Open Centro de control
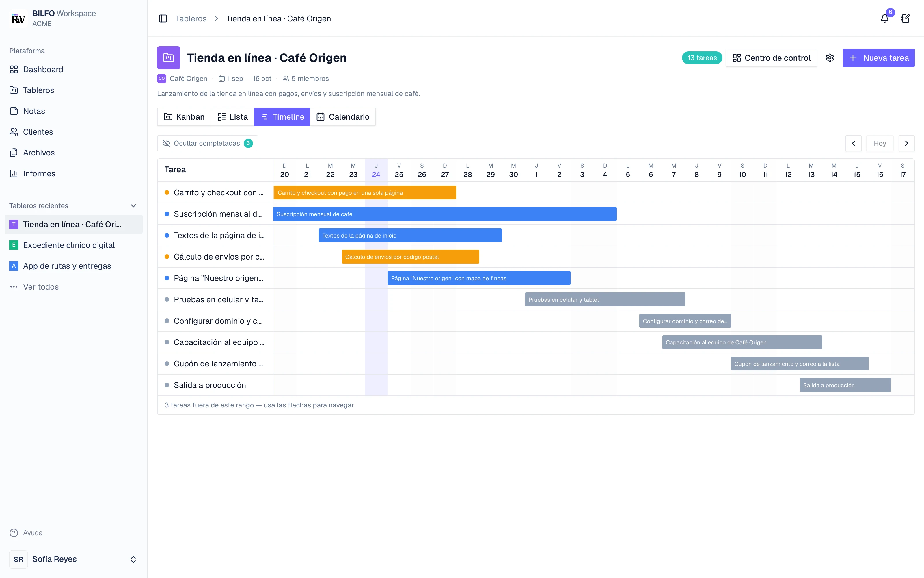The image size is (924, 578). click(x=771, y=58)
